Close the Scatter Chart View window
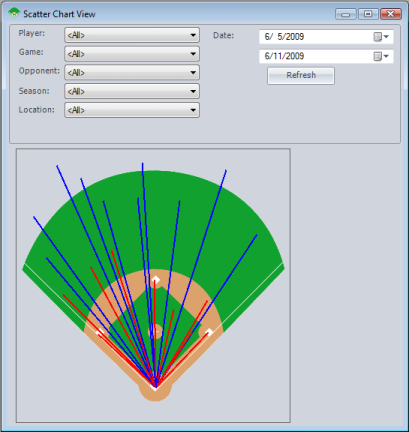The image size is (409, 432). [x=390, y=14]
